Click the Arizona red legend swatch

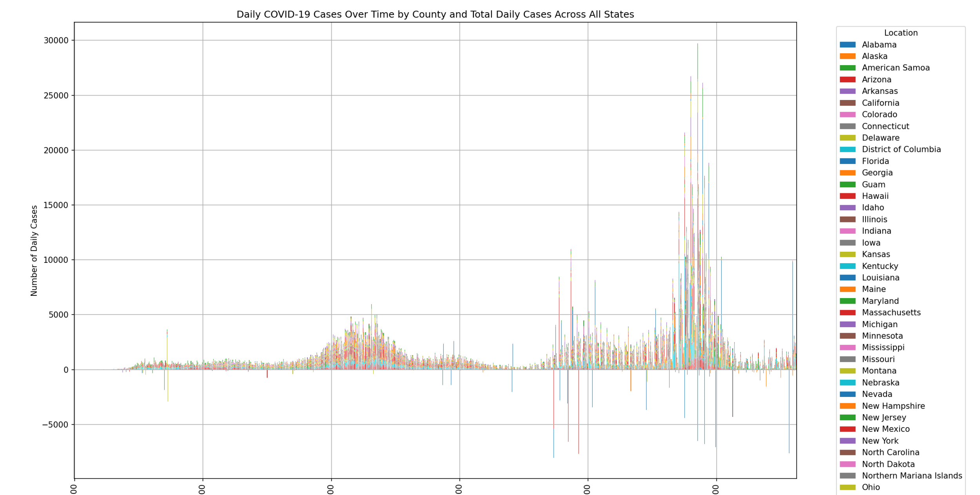pyautogui.click(x=847, y=80)
